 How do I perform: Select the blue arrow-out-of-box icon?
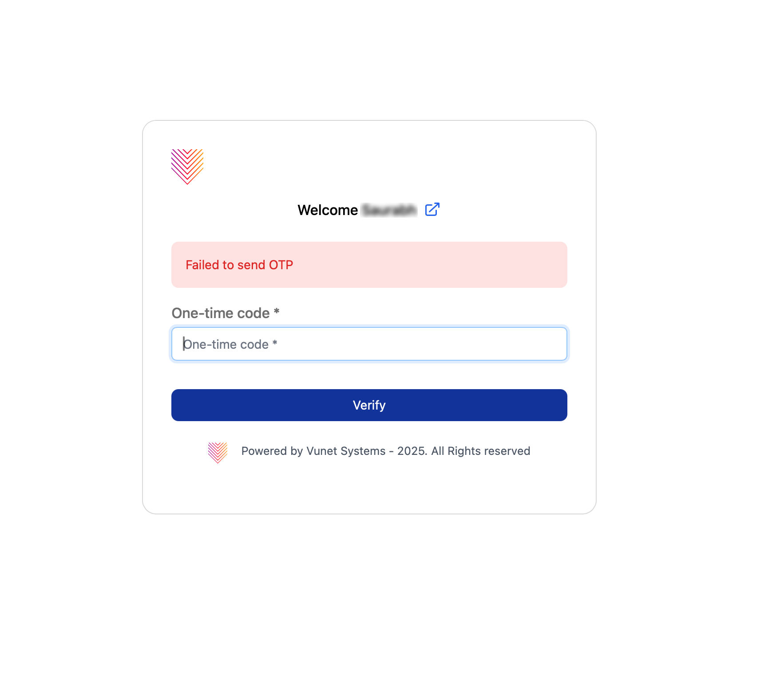click(432, 209)
